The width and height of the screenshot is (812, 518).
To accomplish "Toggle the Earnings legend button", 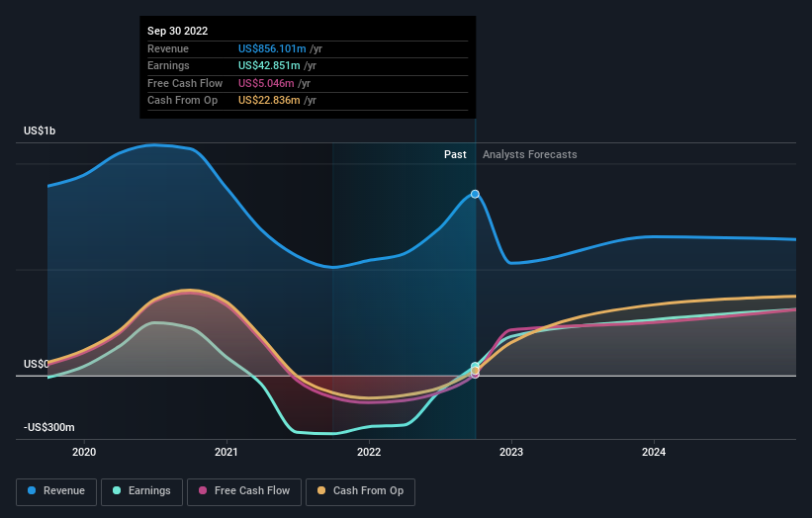I will [141, 491].
